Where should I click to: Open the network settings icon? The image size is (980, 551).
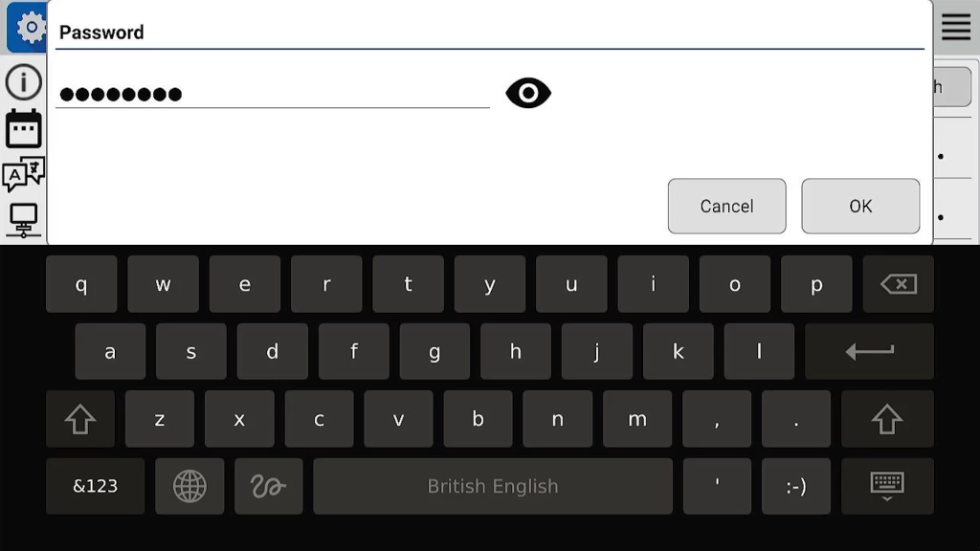click(x=24, y=220)
